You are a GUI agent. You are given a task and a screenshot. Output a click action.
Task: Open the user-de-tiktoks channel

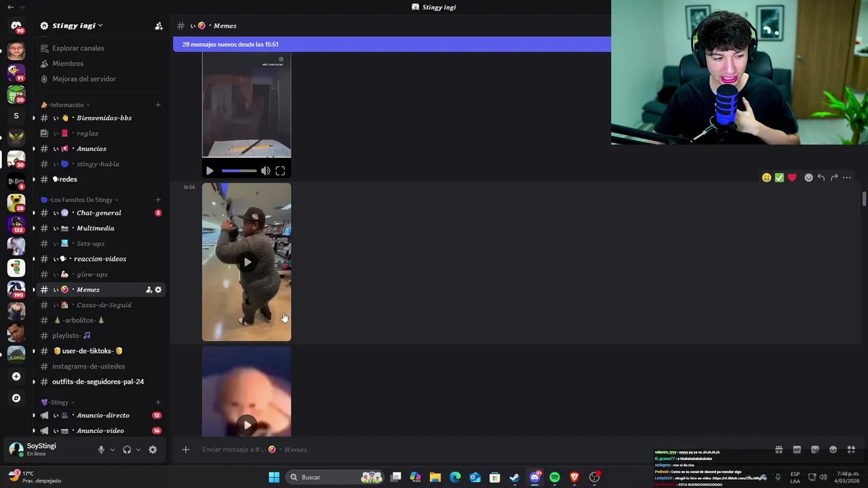point(100,351)
